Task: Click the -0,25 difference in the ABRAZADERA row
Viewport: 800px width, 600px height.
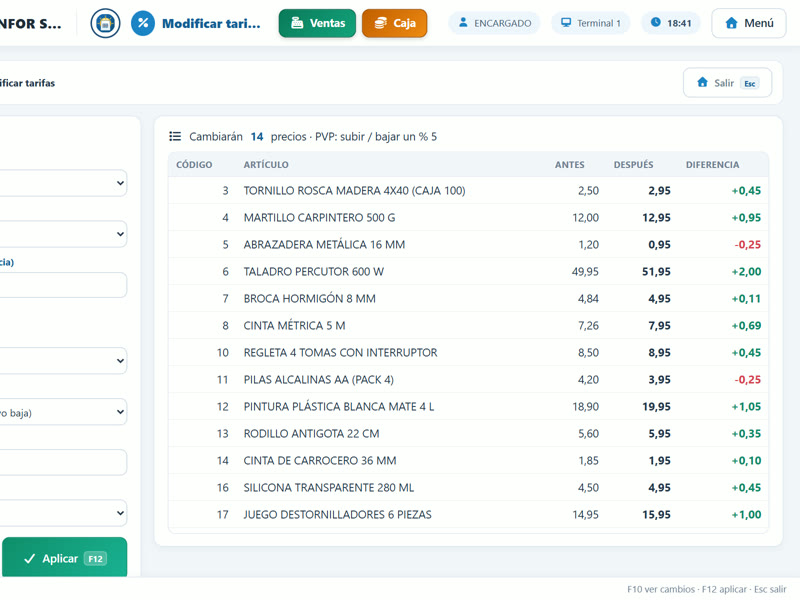Action: coord(747,245)
